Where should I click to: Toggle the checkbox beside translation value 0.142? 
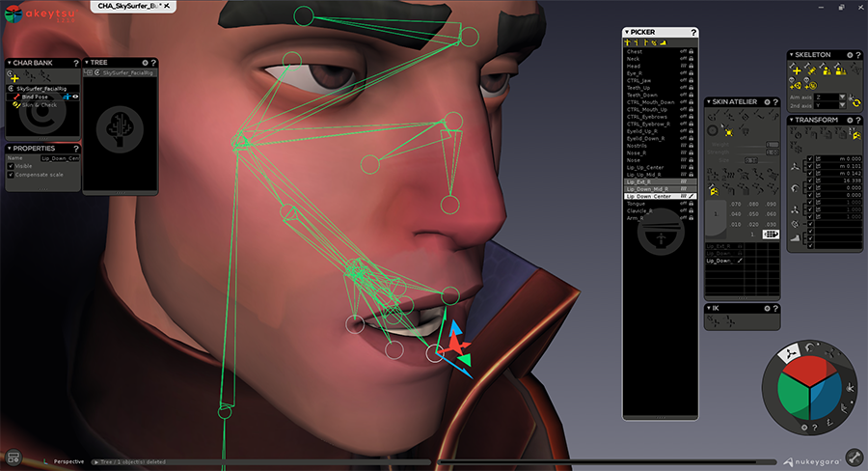pyautogui.click(x=811, y=174)
